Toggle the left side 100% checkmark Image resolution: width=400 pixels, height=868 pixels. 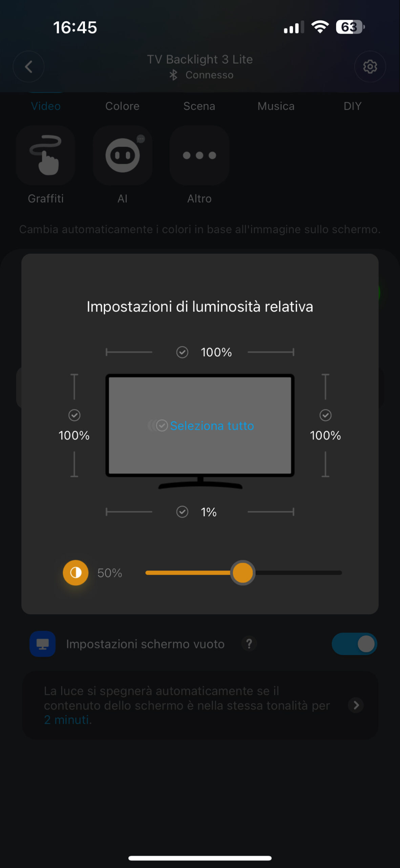tap(74, 415)
